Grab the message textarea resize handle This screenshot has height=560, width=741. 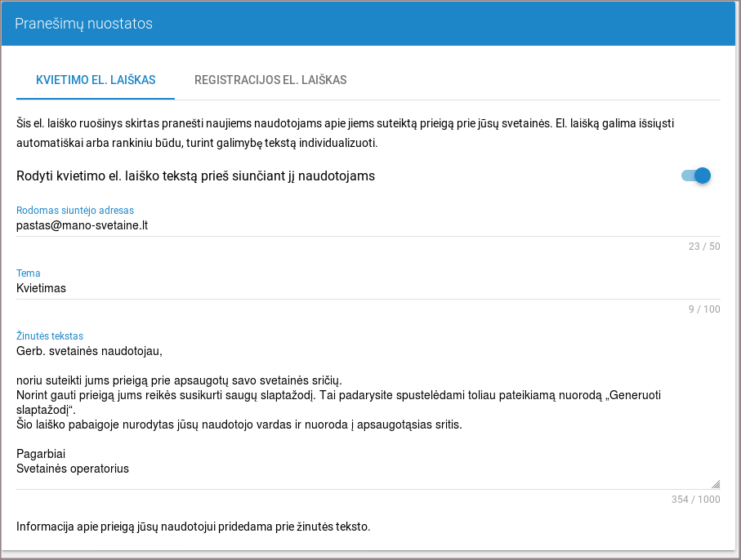tap(716, 484)
